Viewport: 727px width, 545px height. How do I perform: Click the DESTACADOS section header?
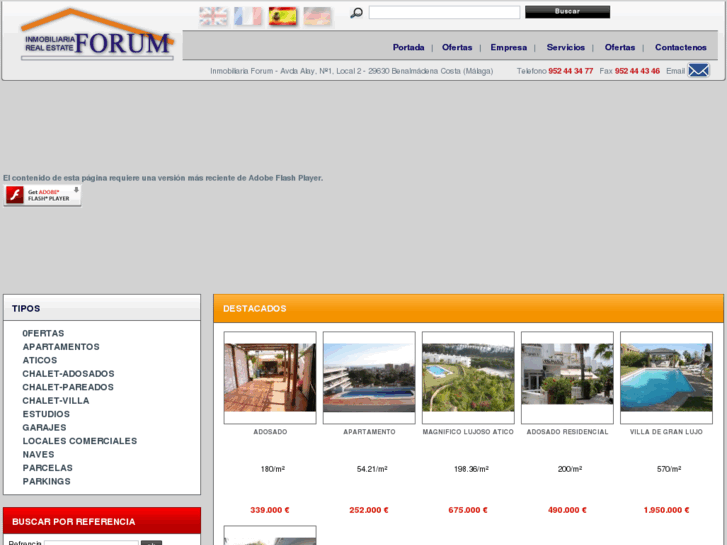tap(468, 308)
